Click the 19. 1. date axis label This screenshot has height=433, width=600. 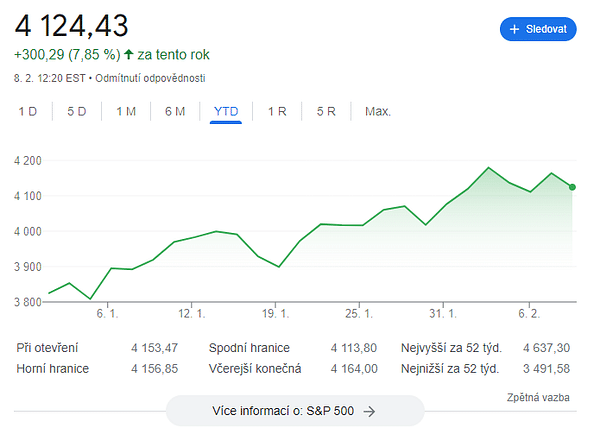tap(276, 314)
